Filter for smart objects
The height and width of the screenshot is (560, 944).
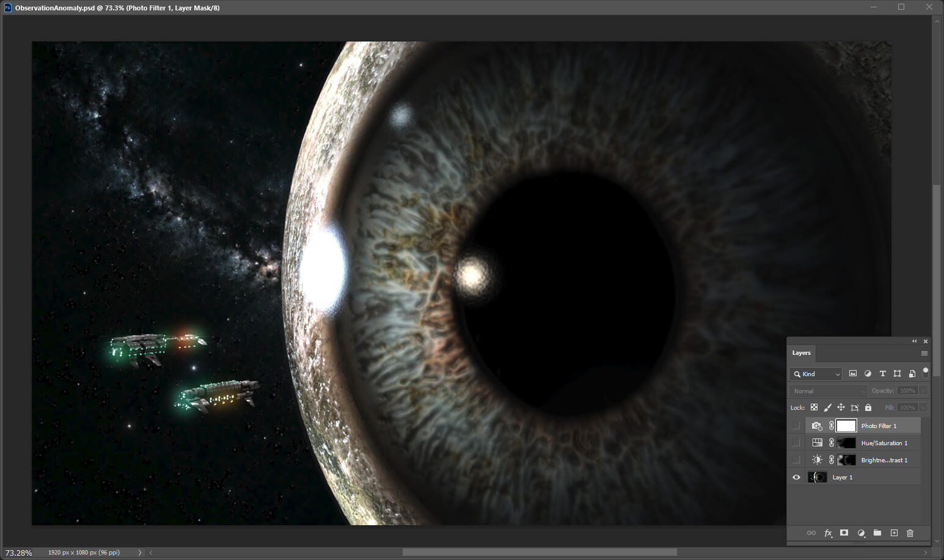click(912, 374)
